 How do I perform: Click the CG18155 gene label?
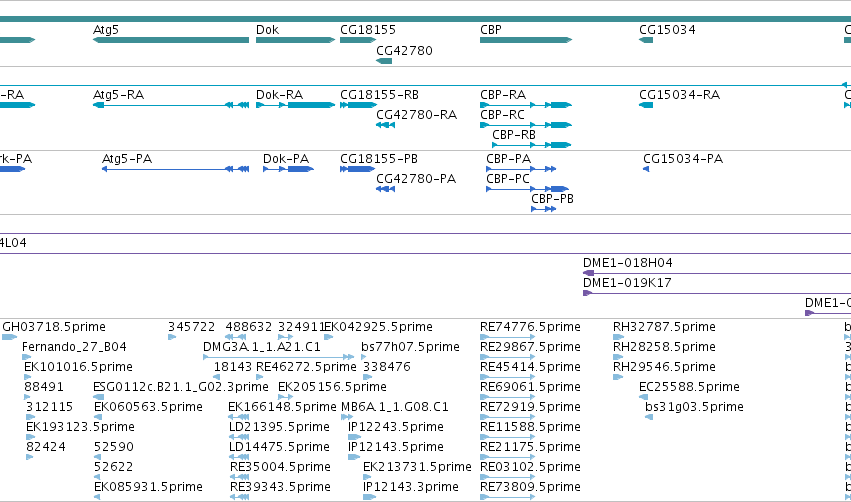coord(368,30)
